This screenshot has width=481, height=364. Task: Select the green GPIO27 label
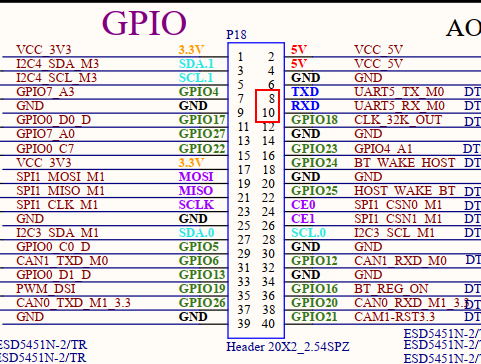tap(202, 134)
